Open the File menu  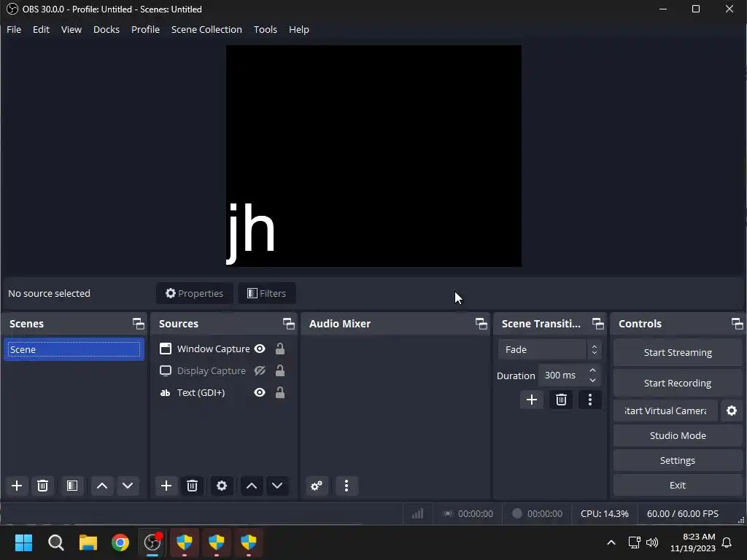pos(14,29)
